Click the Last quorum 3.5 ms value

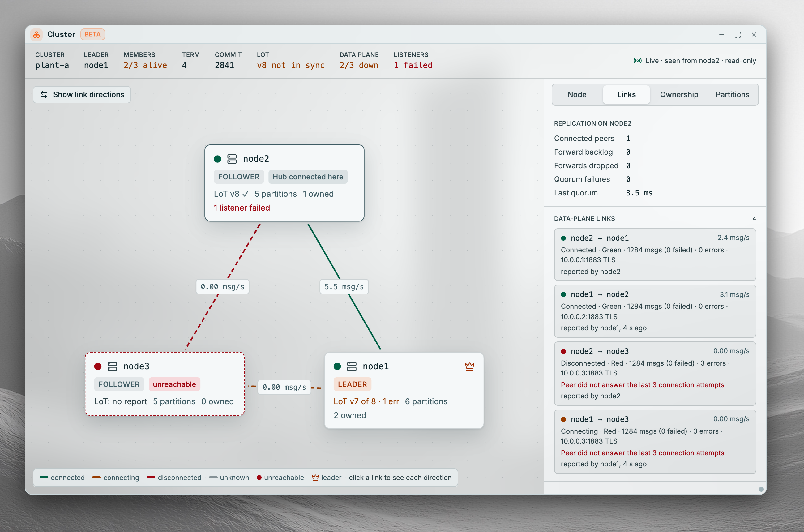639,193
